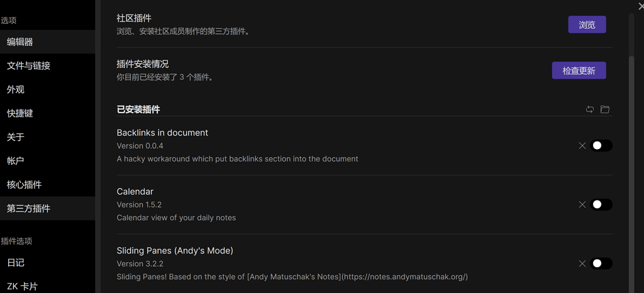The width and height of the screenshot is (644, 293).
Task: Click the 检查更新 button
Action: point(579,70)
